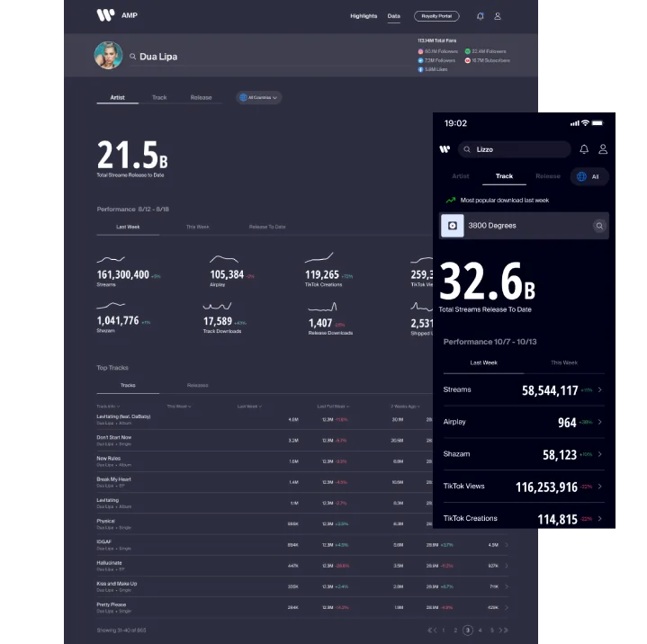The height and width of the screenshot is (644, 647).
Task: Select the desktop Release tab
Action: 201,97
